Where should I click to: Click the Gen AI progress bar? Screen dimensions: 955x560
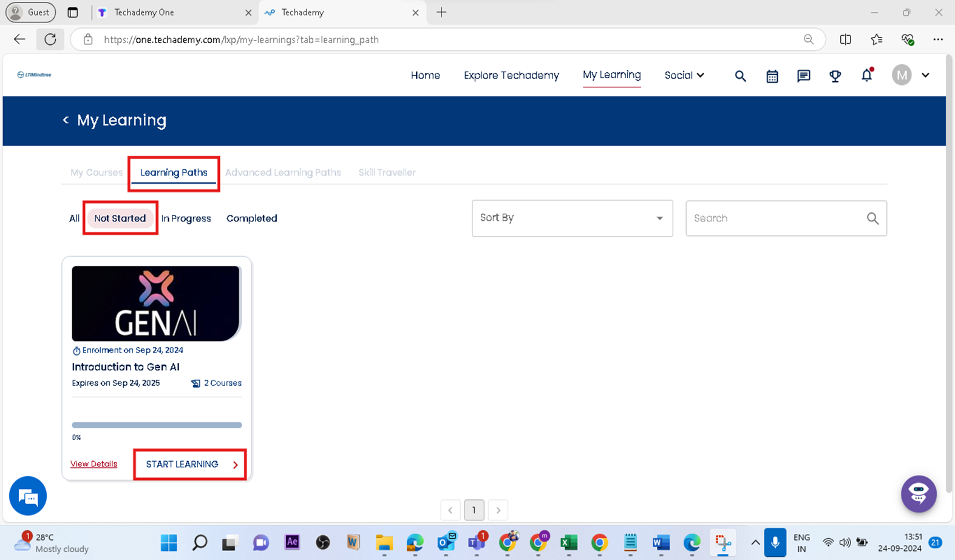click(157, 425)
